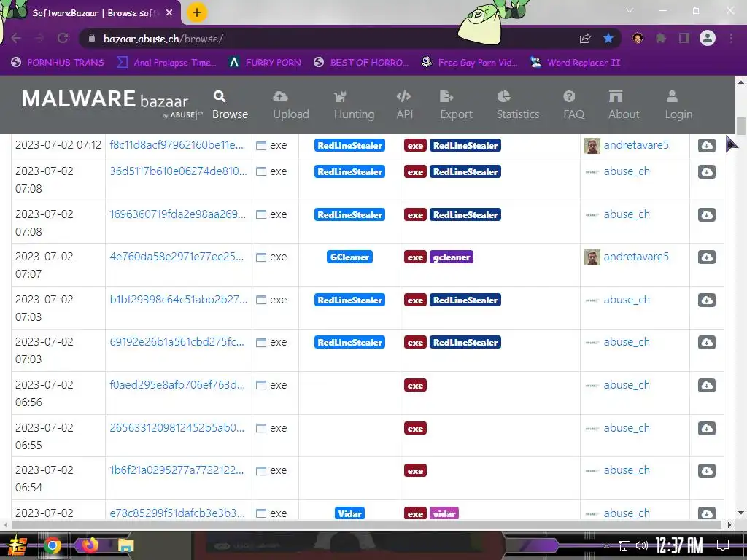
Task: Click andretavare5 avatar in GCleaner row
Action: pyautogui.click(x=592, y=257)
